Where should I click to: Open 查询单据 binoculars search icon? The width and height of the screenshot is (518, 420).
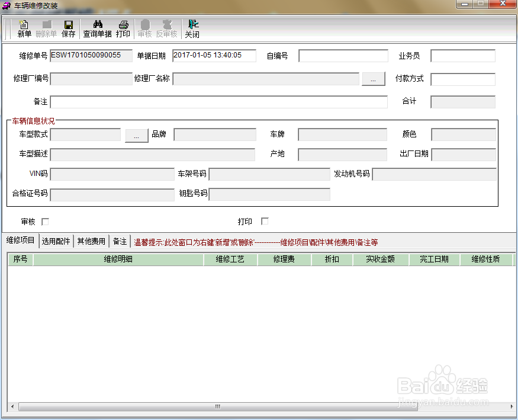point(97,29)
